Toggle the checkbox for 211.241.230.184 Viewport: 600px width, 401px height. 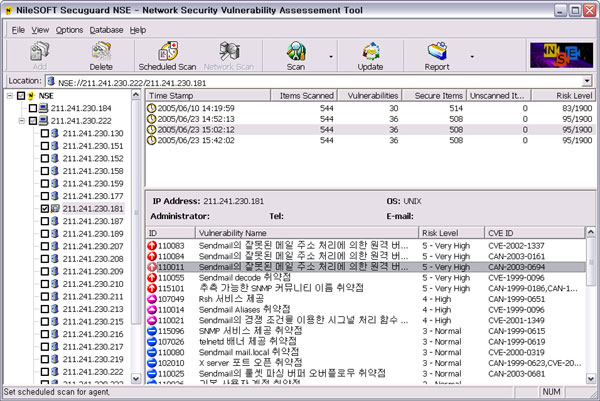[32, 108]
